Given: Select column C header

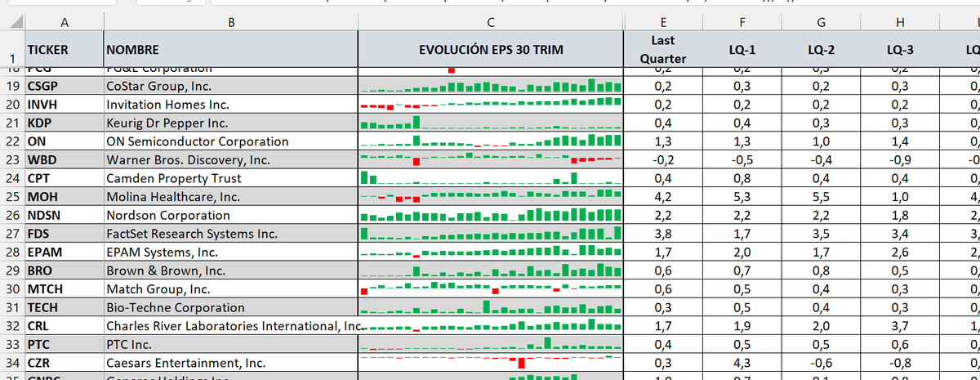Looking at the screenshot, I should (490, 23).
